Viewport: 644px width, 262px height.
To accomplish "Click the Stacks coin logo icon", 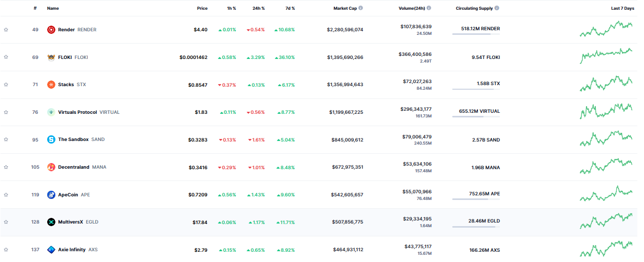I will 51,85.
